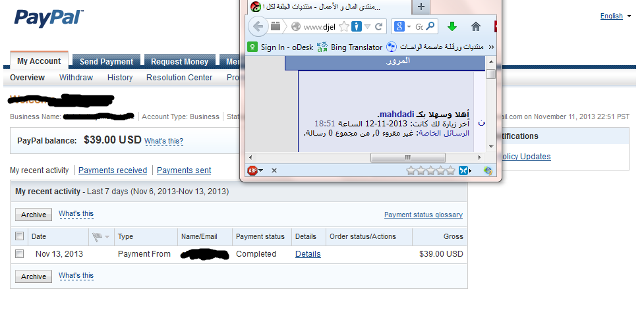Screen dimensions: 644x312
Task: Open the flag column dropdown arrow
Action: pyautogui.click(x=107, y=236)
